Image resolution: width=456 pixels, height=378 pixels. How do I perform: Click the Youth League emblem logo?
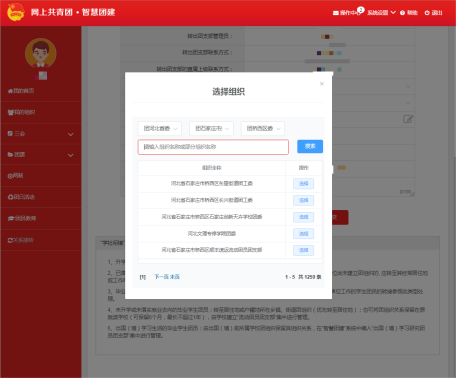point(15,12)
